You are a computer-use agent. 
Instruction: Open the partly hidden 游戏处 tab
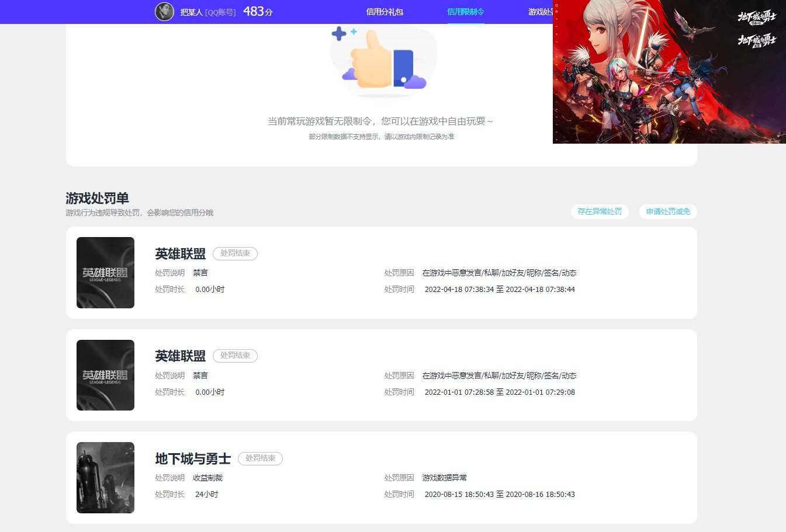coord(540,12)
